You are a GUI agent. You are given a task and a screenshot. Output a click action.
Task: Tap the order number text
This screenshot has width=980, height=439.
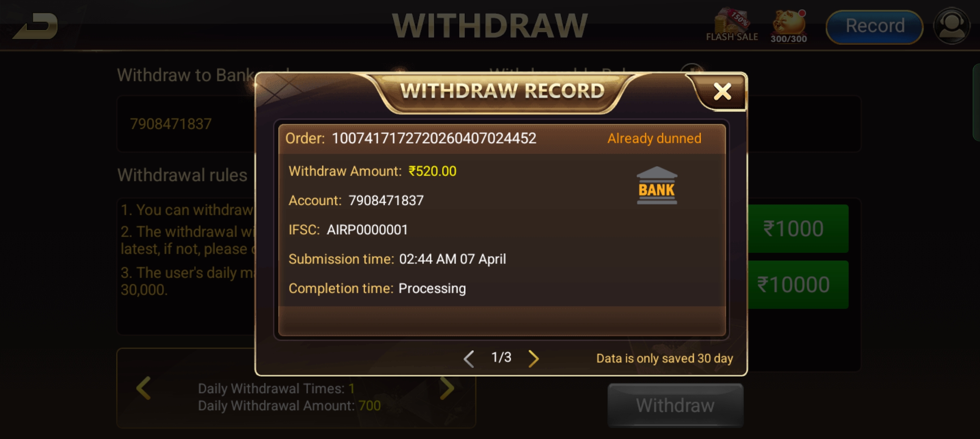click(434, 139)
